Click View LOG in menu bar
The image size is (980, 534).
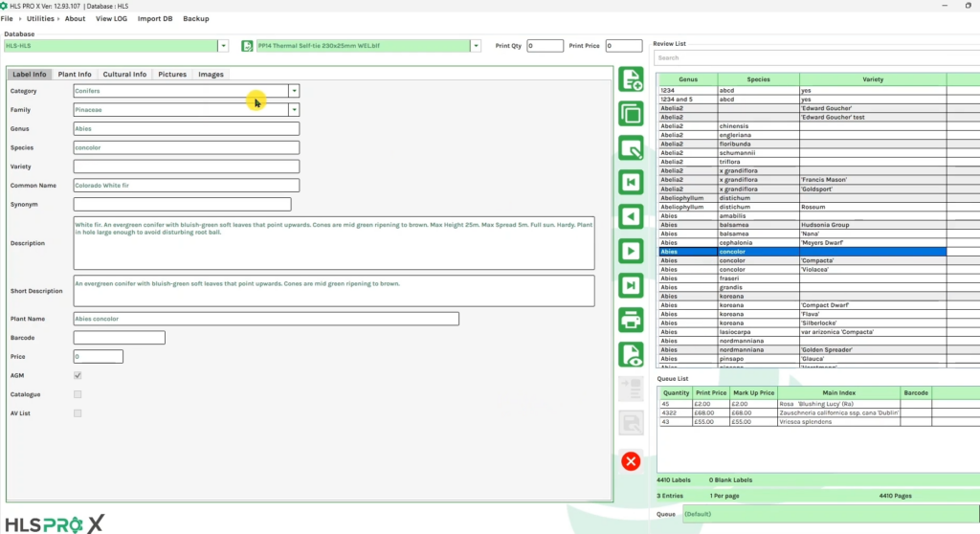(111, 19)
